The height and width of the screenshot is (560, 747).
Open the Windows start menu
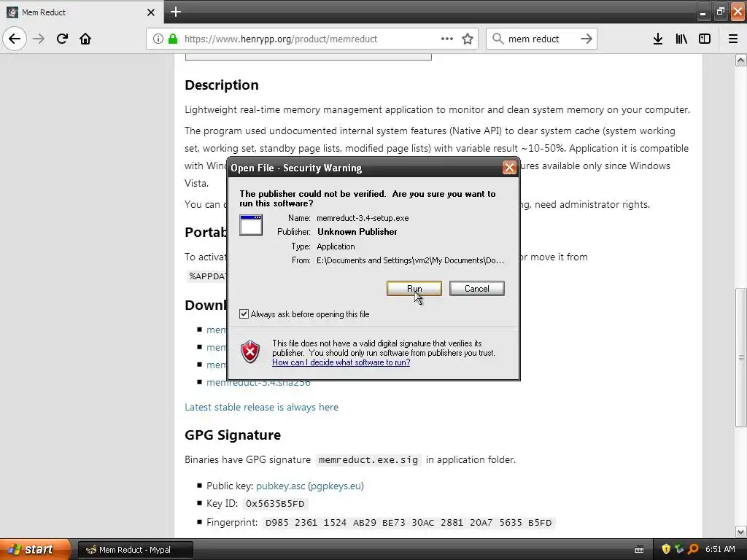point(35,550)
